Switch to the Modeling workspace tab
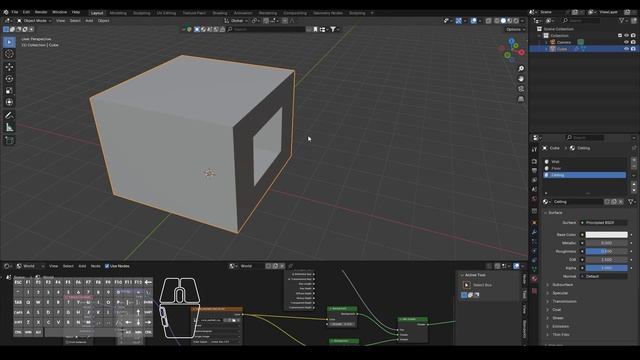 point(118,13)
